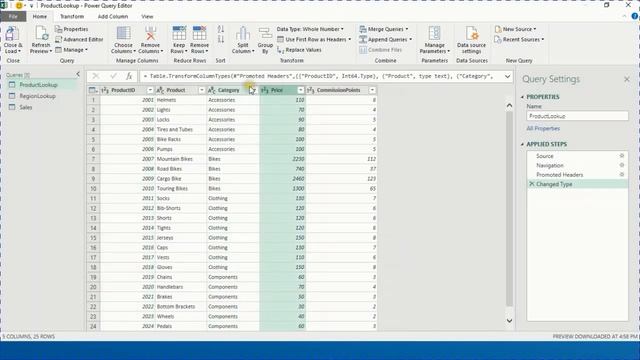640x360 pixels.
Task: Click the Close & Load icon
Action: (12, 33)
